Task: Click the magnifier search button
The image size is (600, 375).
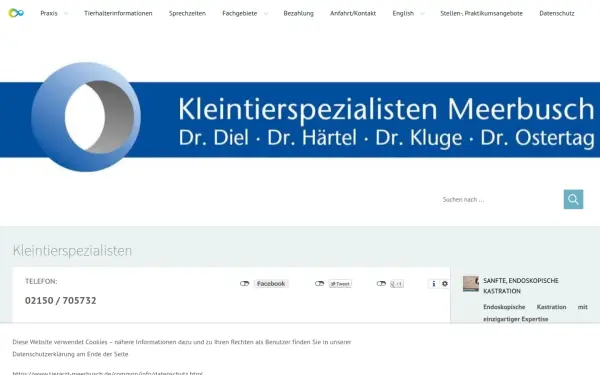Action: 573,199
